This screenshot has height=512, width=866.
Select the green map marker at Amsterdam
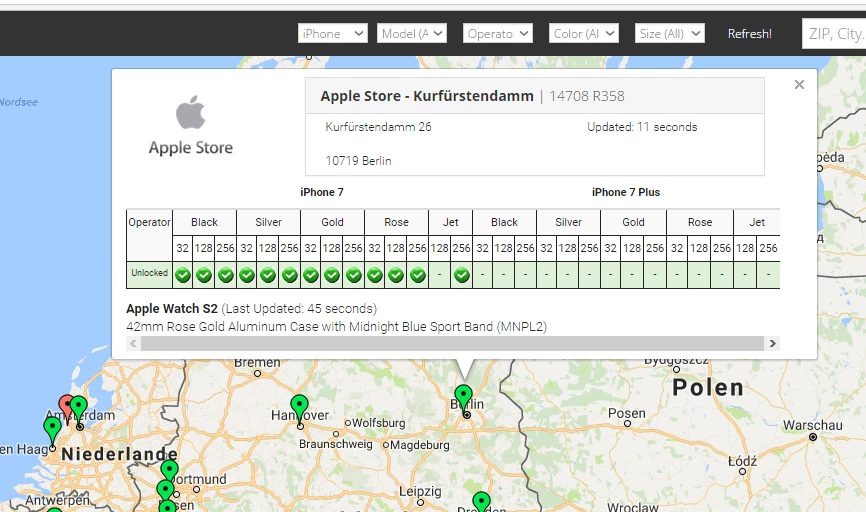79,409
